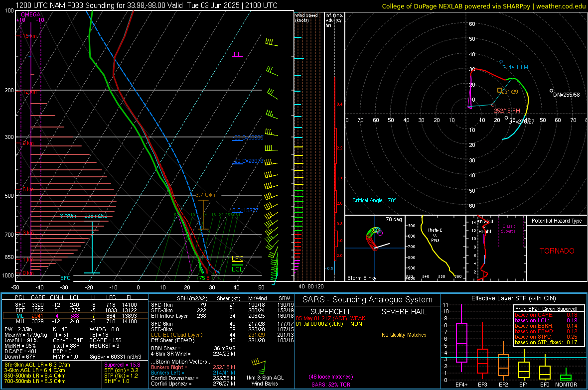Viewport: 588px width, 390px height.
Task: Click the 1km & 6km AGL wind barb icon
Action: [259, 366]
